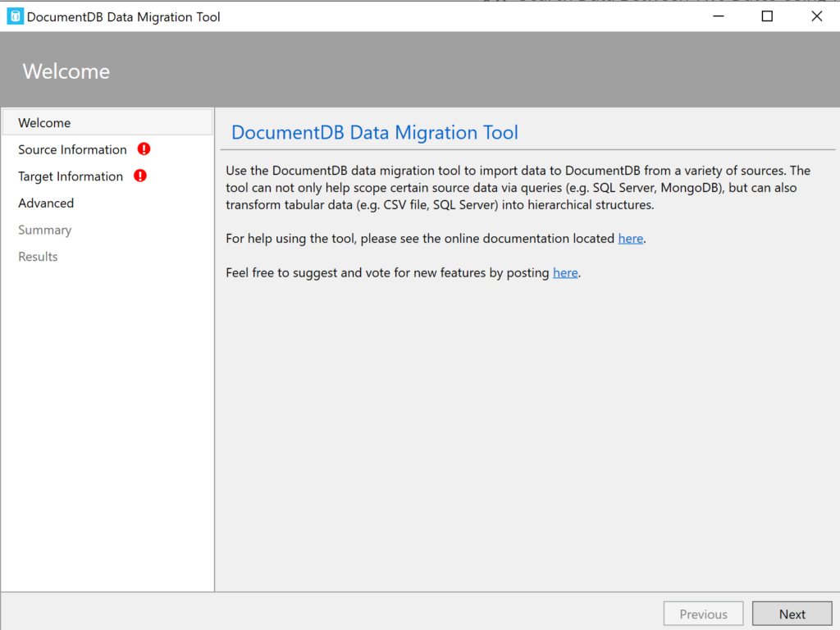
Task: Select the Welcome step in the sidebar
Action: [44, 122]
